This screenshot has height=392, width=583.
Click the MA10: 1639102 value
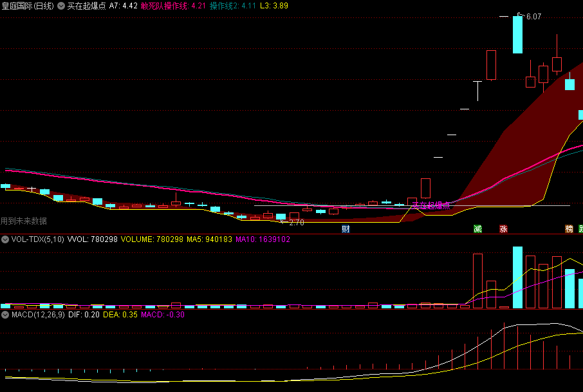pyautogui.click(x=263, y=239)
